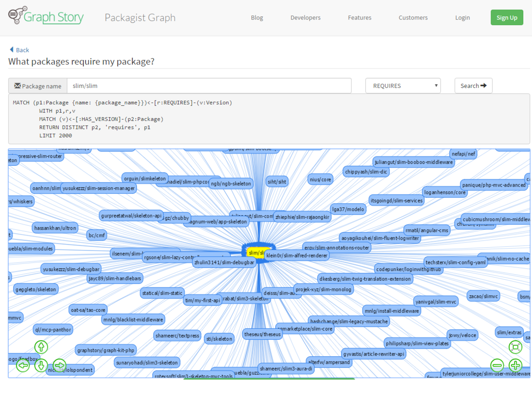
Task: Open the Developers menu item
Action: coord(305,18)
